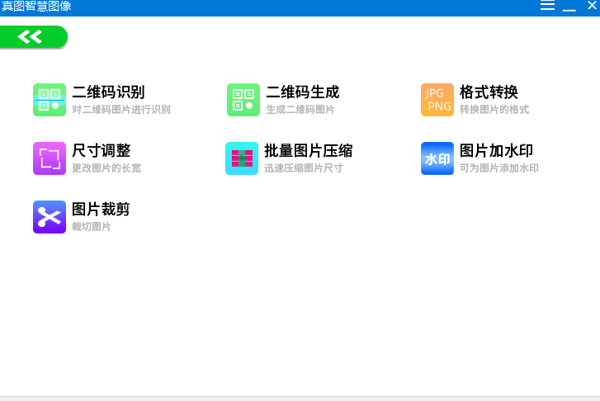This screenshot has width=600, height=401.
Task: Open the blue 水印 watermark icon
Action: click(x=437, y=158)
